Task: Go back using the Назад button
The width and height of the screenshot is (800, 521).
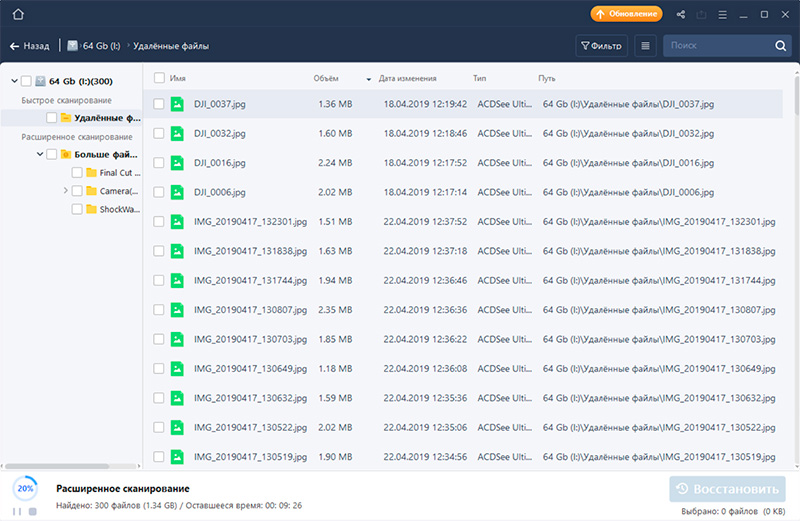Action: (x=30, y=46)
